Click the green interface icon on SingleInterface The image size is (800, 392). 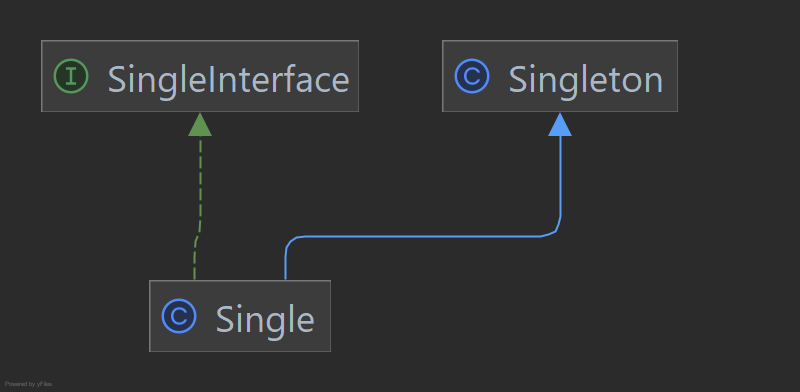(71, 76)
